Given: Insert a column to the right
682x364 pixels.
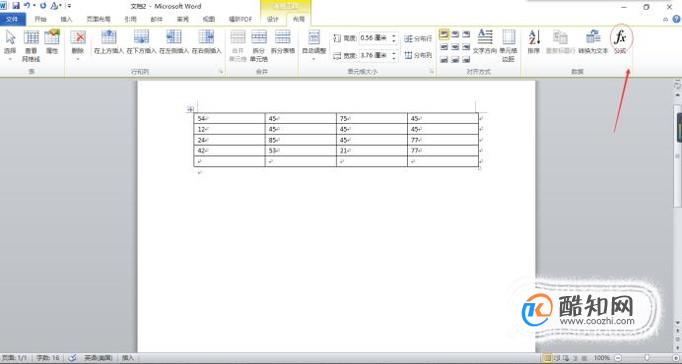Looking at the screenshot, I should [x=207, y=42].
